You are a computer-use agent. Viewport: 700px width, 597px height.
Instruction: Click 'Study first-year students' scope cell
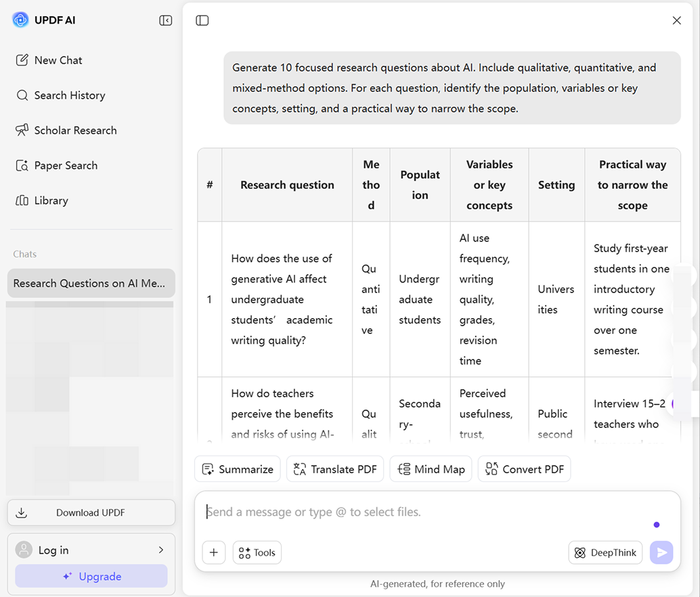[x=632, y=299]
